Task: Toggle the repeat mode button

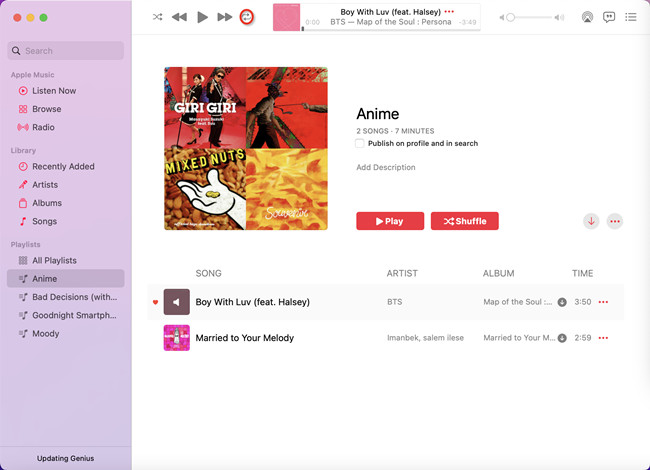Action: coord(247,17)
